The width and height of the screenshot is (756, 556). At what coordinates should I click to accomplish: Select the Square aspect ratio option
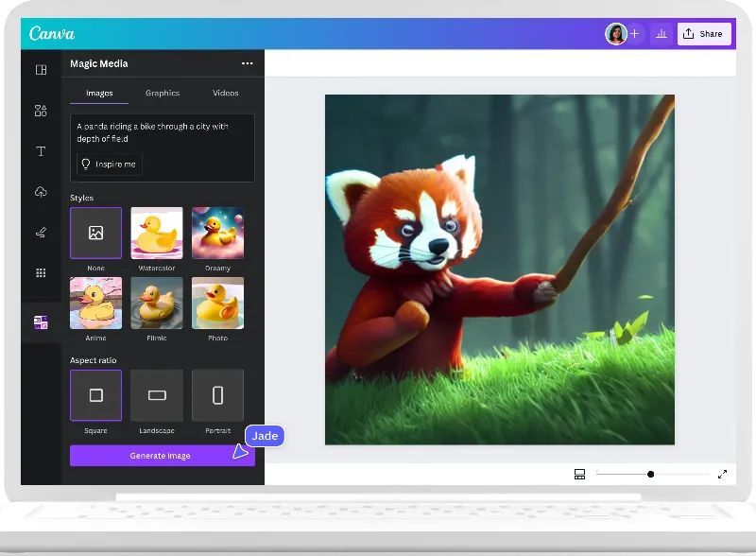(95, 395)
